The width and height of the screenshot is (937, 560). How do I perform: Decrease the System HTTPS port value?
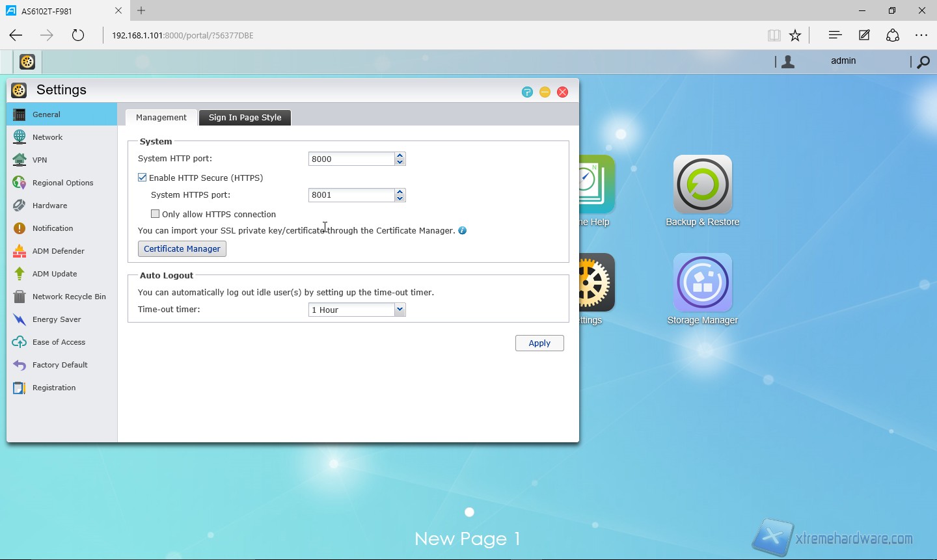click(400, 198)
